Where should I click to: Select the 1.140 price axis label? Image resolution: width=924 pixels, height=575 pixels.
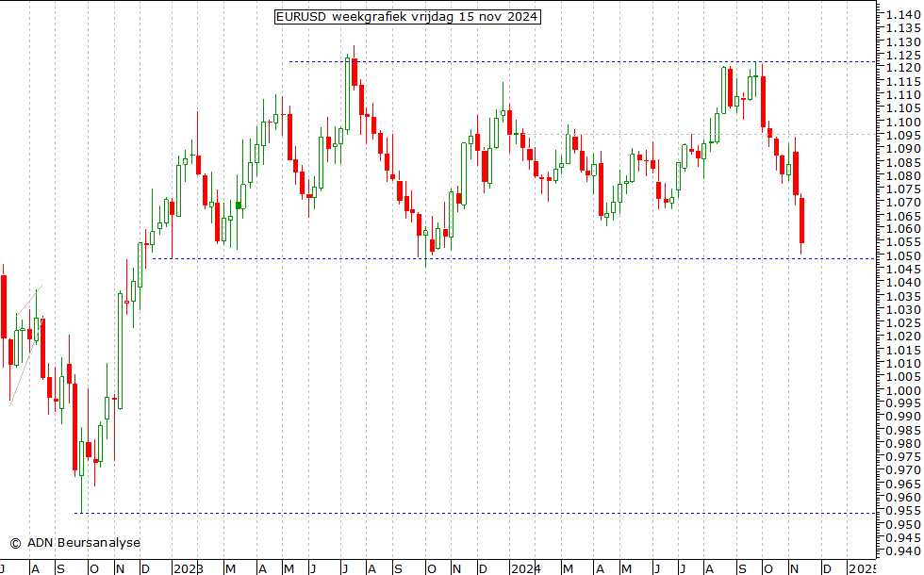click(x=903, y=15)
